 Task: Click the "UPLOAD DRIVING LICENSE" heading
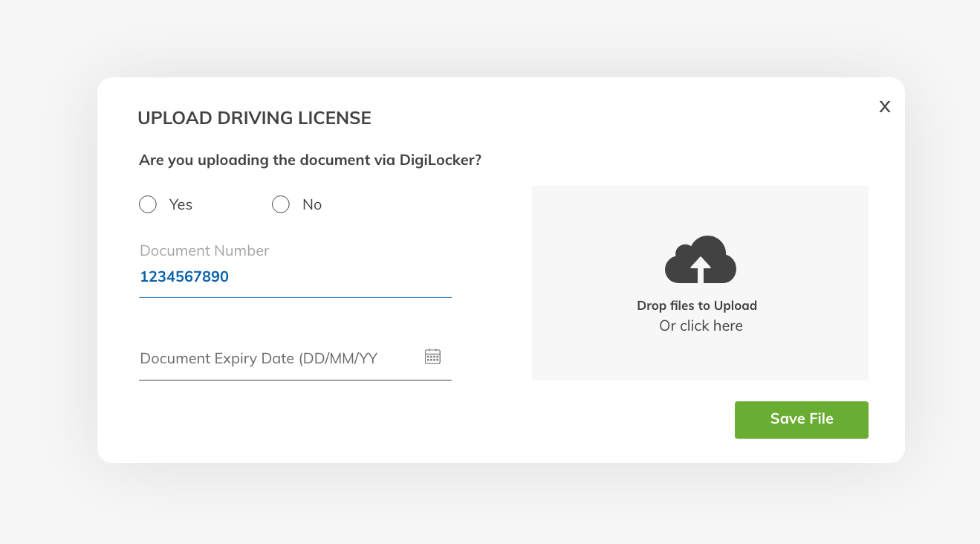[254, 117]
